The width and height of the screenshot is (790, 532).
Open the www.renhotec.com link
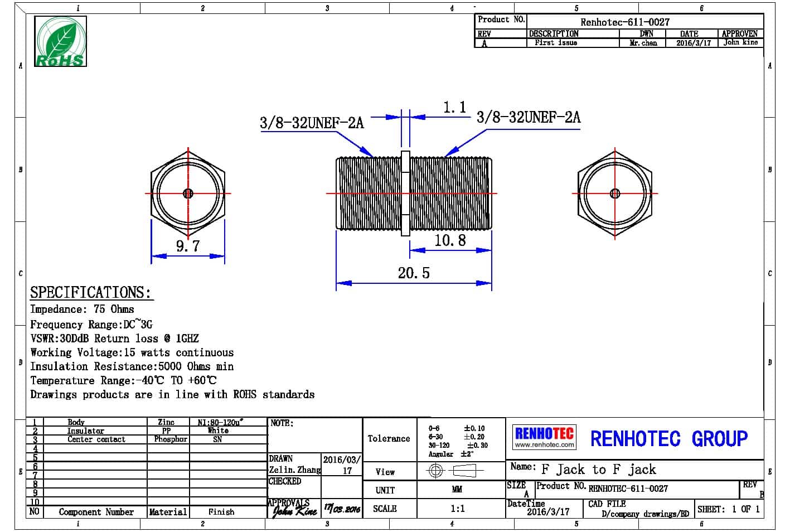544,445
